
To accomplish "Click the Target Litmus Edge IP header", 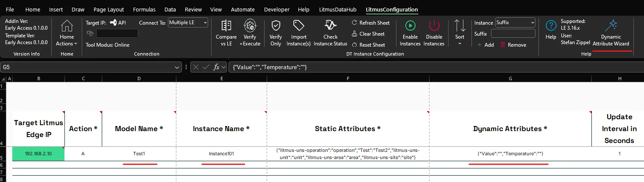I will pyautogui.click(x=39, y=129).
